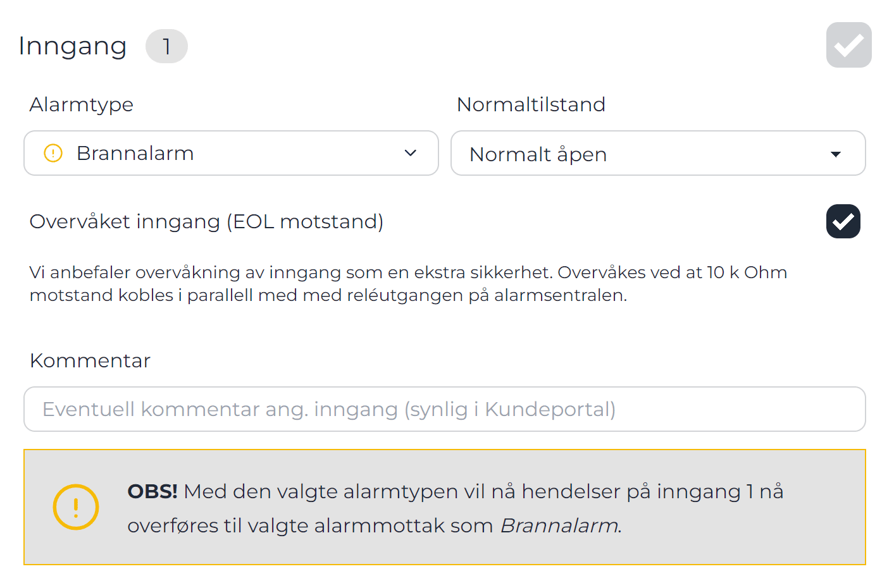Click the 10 k Ohm recommendation paragraph

tap(408, 284)
